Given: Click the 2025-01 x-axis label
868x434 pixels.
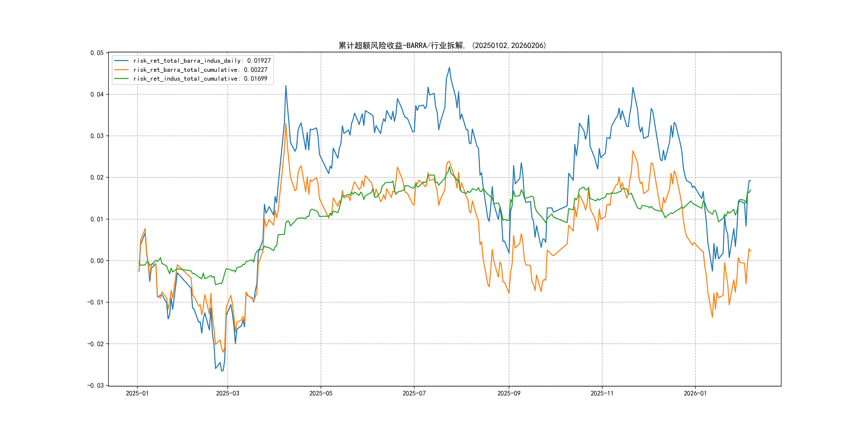Looking at the screenshot, I should click(x=137, y=393).
